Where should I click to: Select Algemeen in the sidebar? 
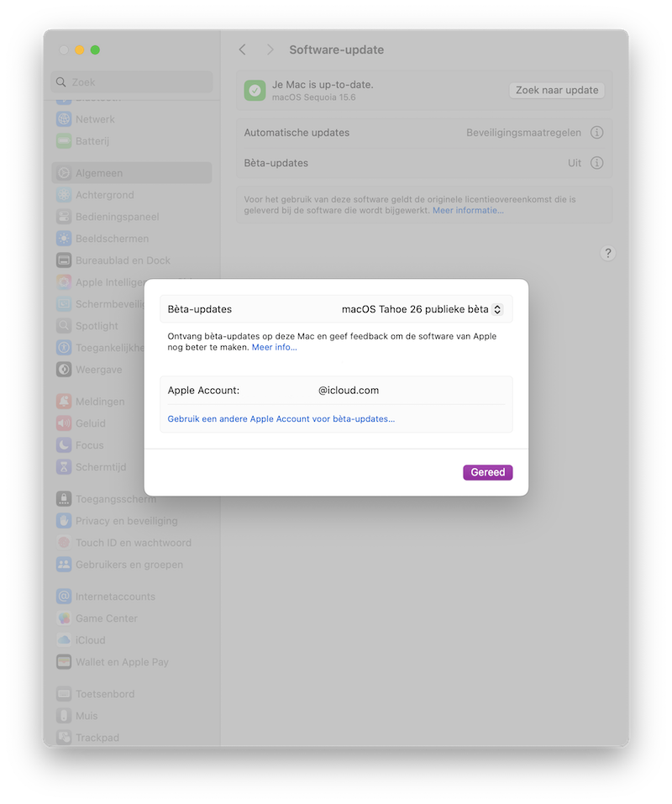(99, 173)
